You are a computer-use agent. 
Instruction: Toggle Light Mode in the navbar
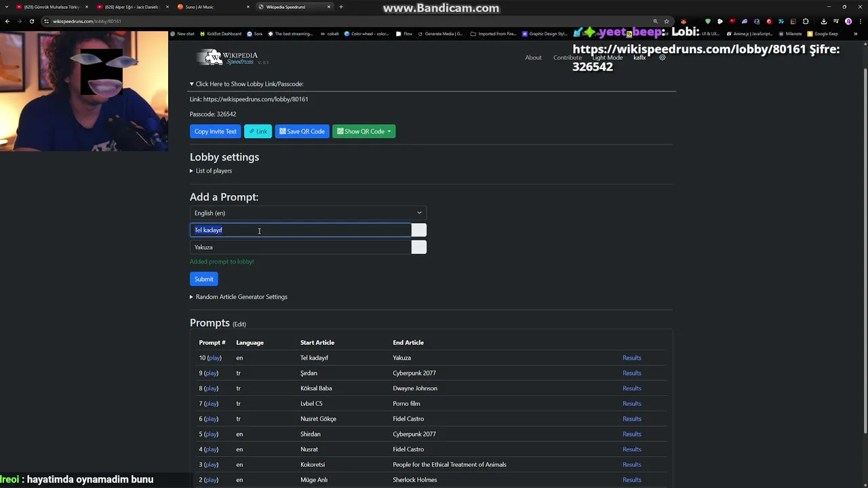(608, 58)
